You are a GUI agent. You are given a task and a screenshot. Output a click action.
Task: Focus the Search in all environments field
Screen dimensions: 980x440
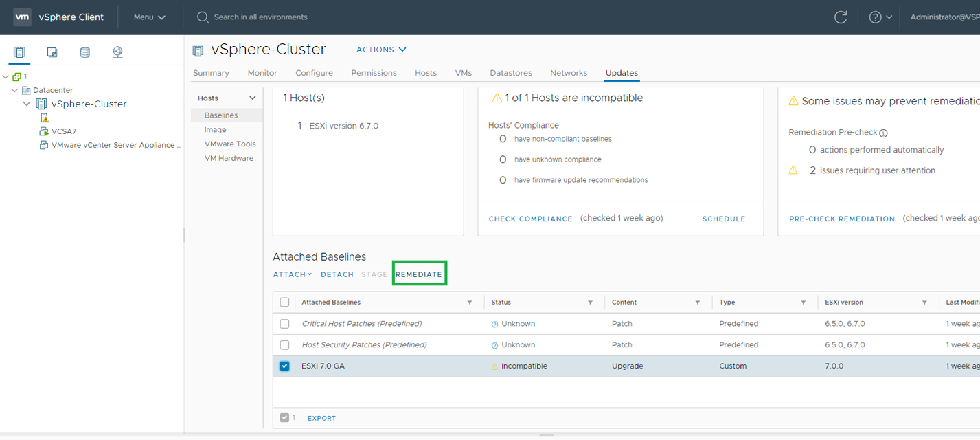tap(261, 17)
